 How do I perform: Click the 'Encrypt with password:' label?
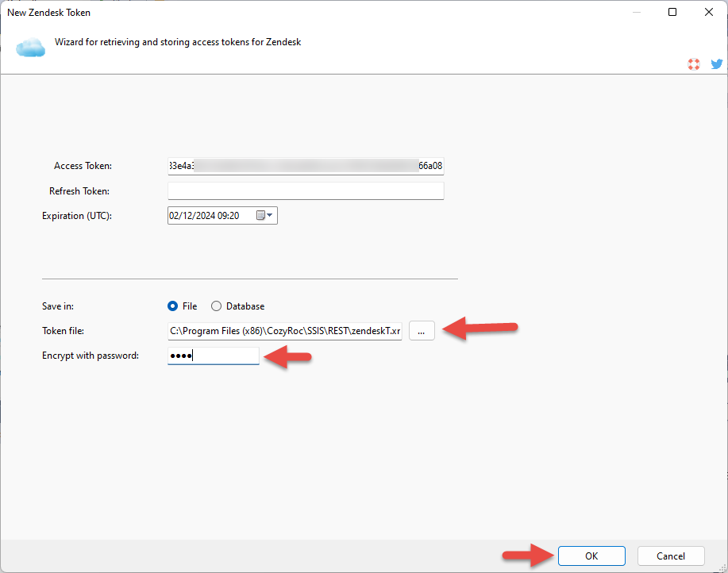91,356
